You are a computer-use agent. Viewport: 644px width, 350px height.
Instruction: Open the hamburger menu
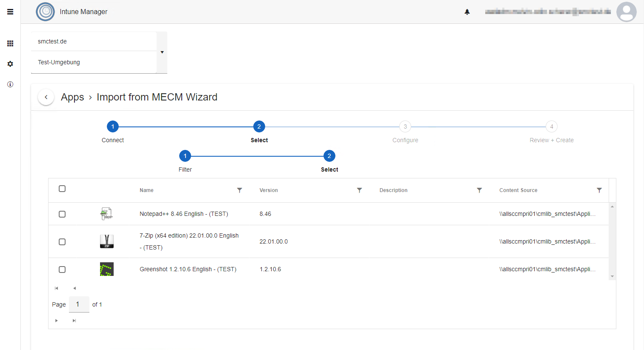(x=10, y=12)
